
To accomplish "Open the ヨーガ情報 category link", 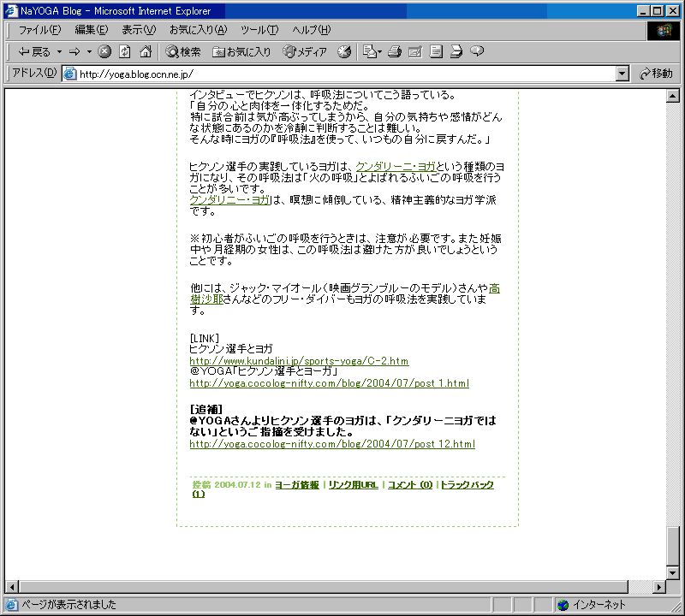I will [x=297, y=485].
